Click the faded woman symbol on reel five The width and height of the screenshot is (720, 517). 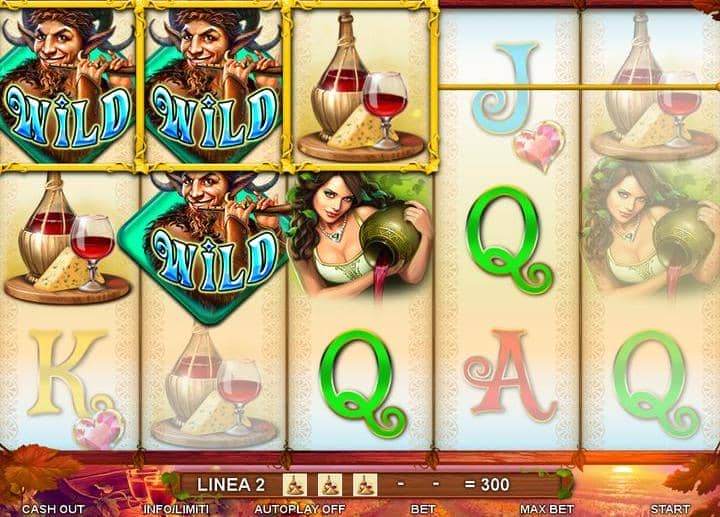coord(648,230)
